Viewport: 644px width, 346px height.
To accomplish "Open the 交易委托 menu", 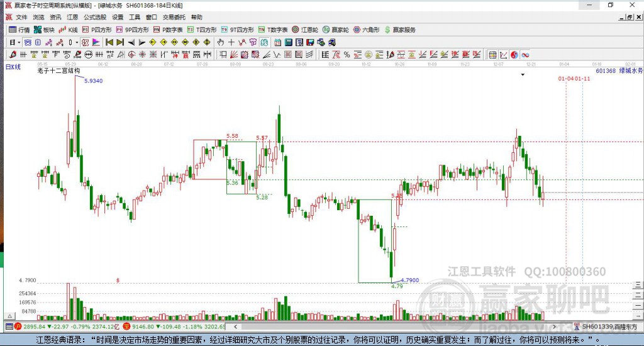I will tap(174, 17).
